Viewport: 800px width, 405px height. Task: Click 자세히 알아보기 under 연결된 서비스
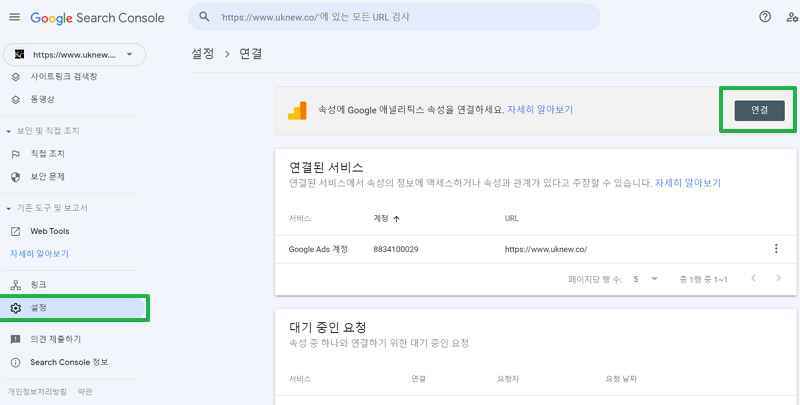(x=688, y=183)
